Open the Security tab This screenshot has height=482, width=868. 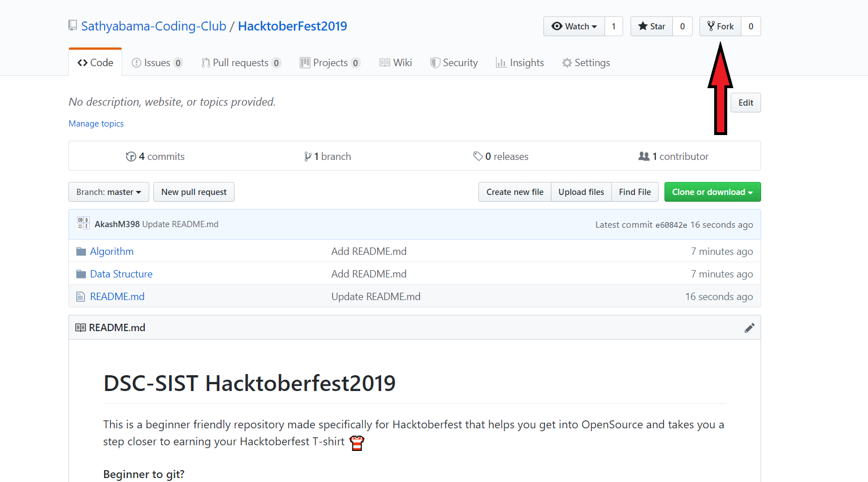point(454,63)
